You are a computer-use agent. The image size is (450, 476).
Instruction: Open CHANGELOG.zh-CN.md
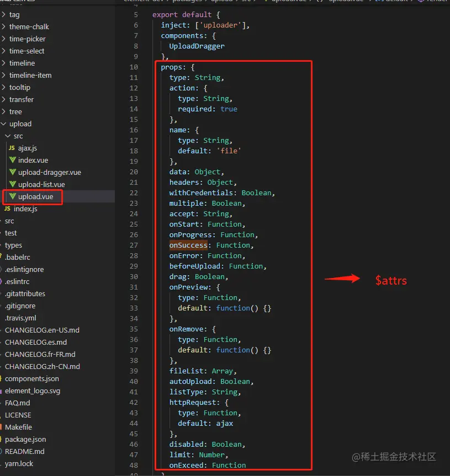42,367
